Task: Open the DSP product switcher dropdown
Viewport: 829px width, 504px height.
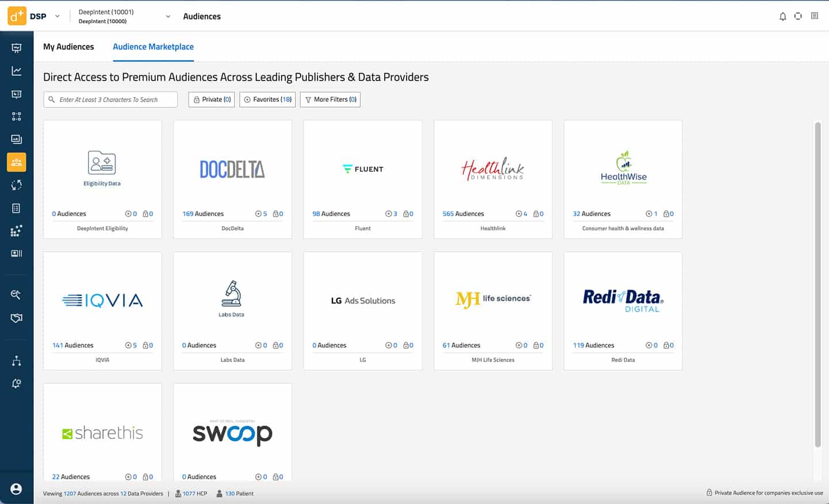Action: tap(57, 16)
